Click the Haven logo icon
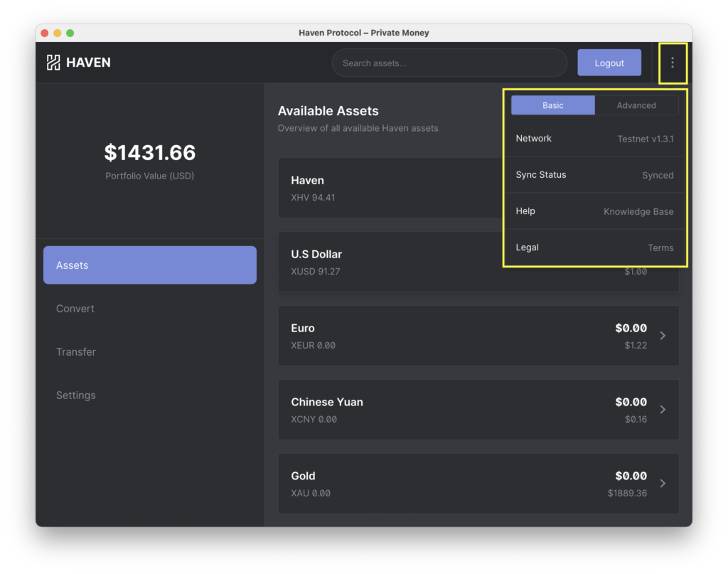728x574 pixels. [x=53, y=62]
